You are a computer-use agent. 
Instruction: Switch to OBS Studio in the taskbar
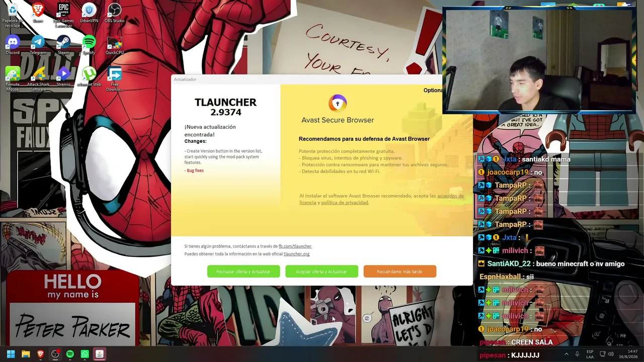click(x=55, y=354)
